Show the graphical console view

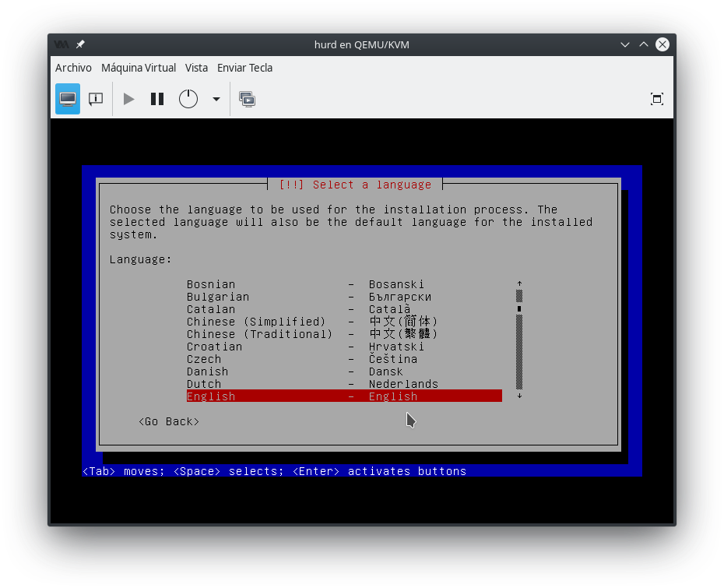[68, 99]
